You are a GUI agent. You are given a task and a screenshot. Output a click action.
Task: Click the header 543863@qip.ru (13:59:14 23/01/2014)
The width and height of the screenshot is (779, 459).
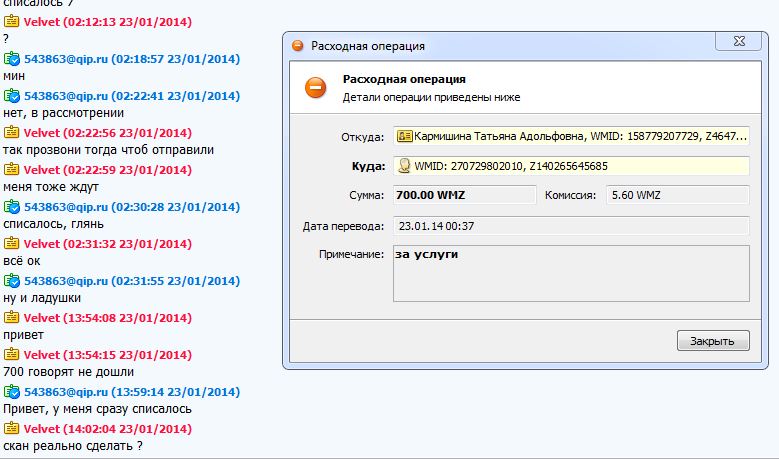click(132, 392)
